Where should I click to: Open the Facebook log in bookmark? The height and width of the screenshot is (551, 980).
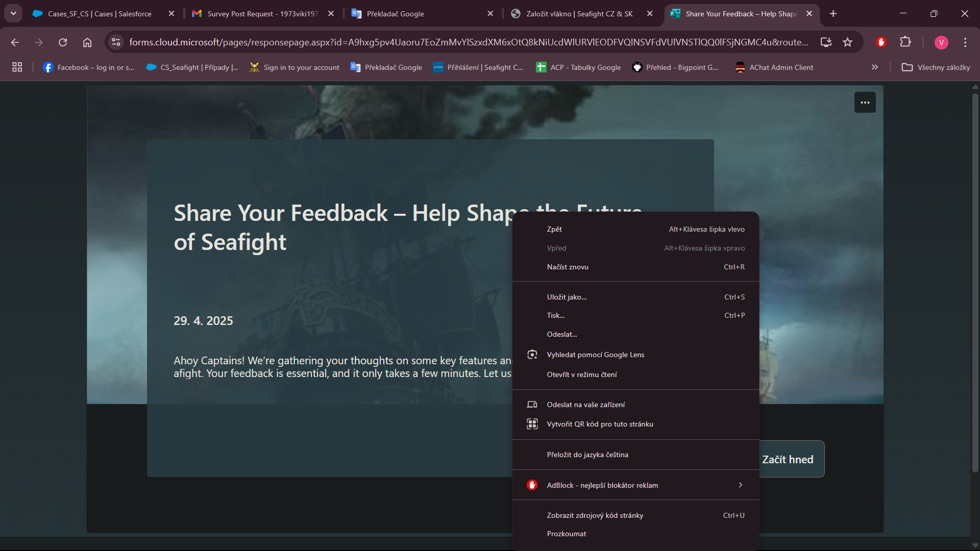[89, 67]
